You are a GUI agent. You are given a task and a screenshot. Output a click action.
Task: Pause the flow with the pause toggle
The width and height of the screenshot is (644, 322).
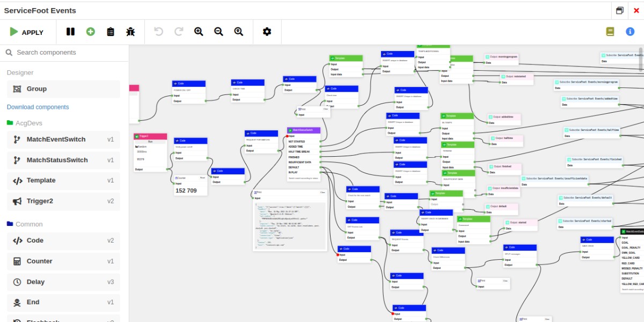[x=70, y=32]
